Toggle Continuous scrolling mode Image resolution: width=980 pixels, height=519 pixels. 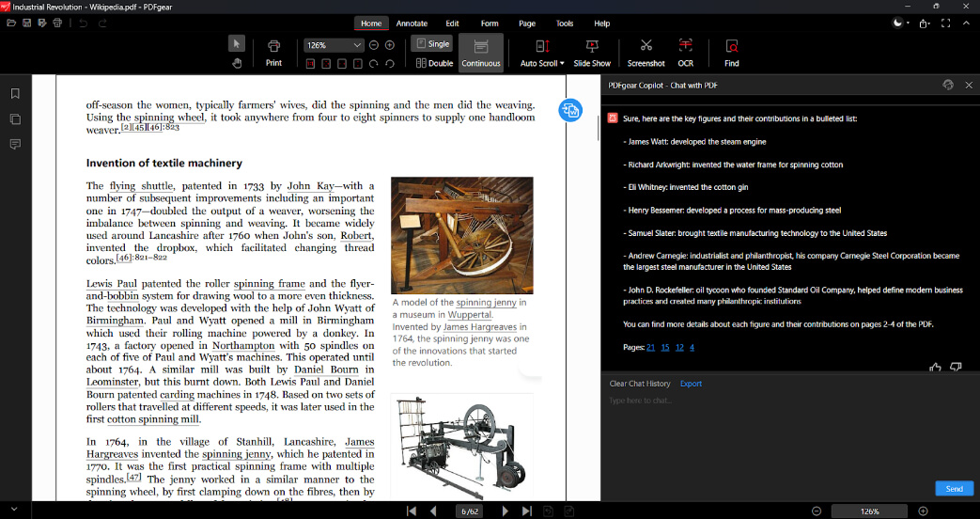(481, 54)
